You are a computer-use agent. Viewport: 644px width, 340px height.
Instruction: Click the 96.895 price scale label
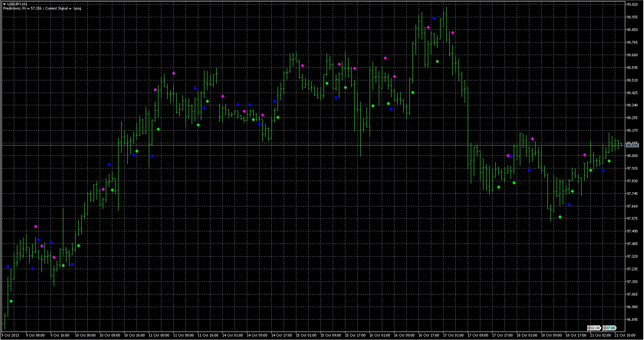click(x=632, y=320)
